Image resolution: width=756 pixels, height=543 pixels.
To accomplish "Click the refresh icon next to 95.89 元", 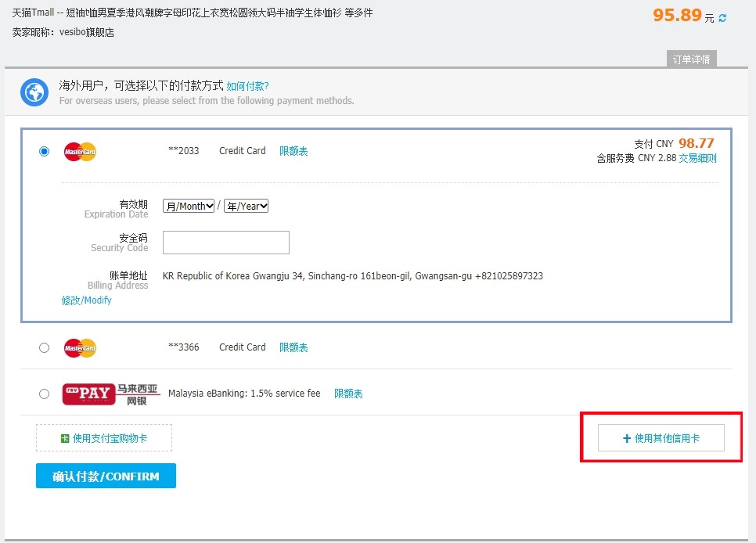I will point(722,18).
